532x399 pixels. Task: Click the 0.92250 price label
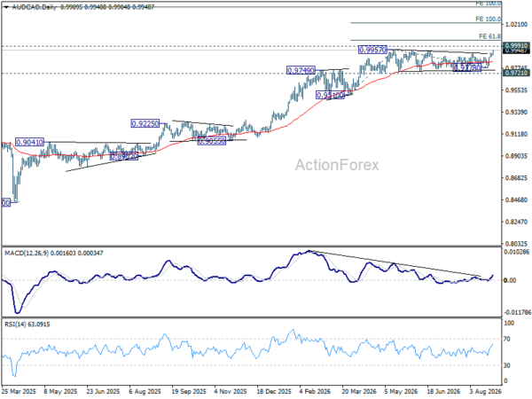coord(145,123)
